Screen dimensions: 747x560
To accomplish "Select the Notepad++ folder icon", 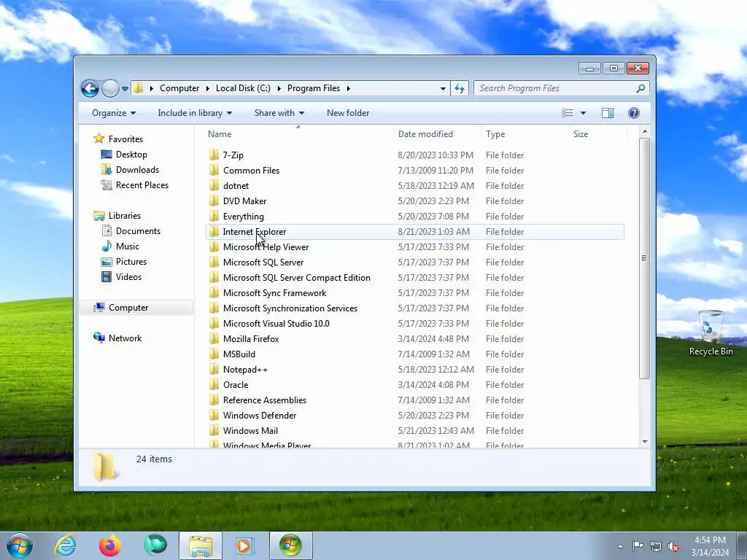I will coord(214,369).
